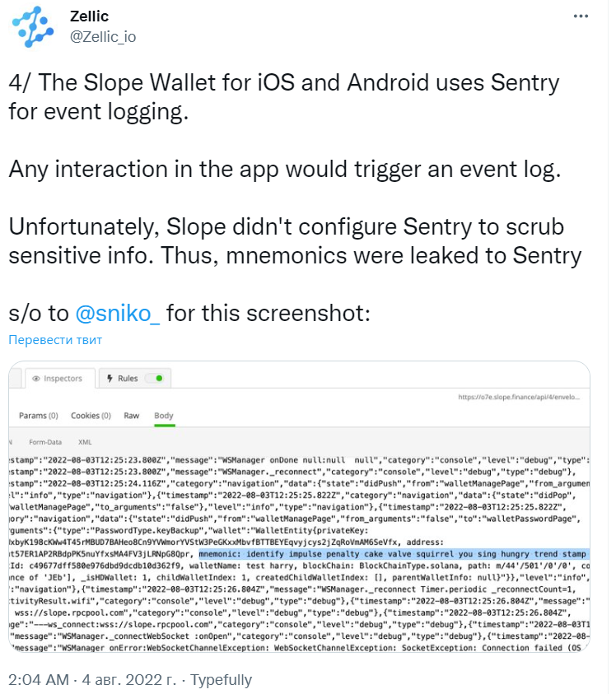Choose the Form-Data format option
Screen dimensions: 616x694
point(45,442)
